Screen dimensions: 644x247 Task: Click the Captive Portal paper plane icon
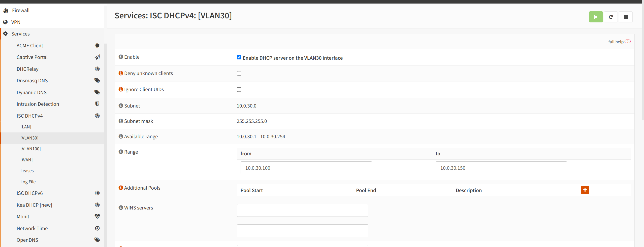97,57
